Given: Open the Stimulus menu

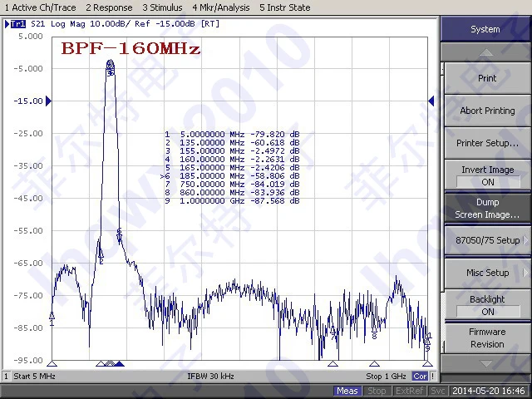Looking at the screenshot, I should (162, 7).
